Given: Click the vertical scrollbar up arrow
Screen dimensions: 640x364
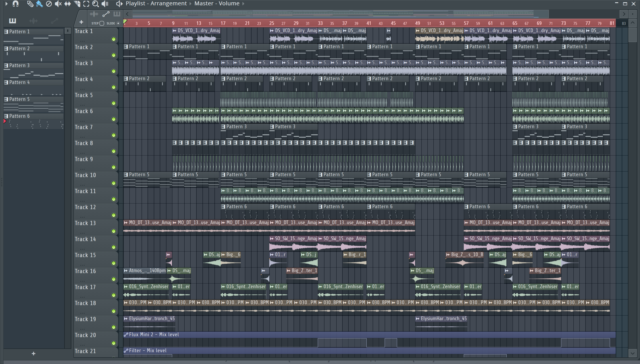Looking at the screenshot, I should [632, 23].
